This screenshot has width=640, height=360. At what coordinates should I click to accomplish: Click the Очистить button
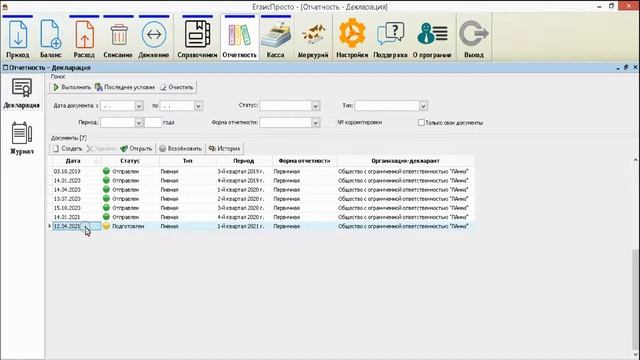click(177, 87)
